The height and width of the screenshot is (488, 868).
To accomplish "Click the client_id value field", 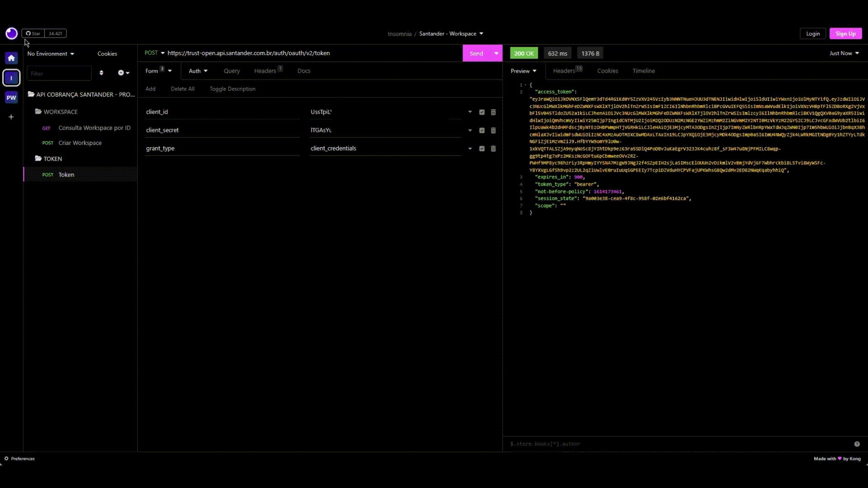I will click(386, 112).
